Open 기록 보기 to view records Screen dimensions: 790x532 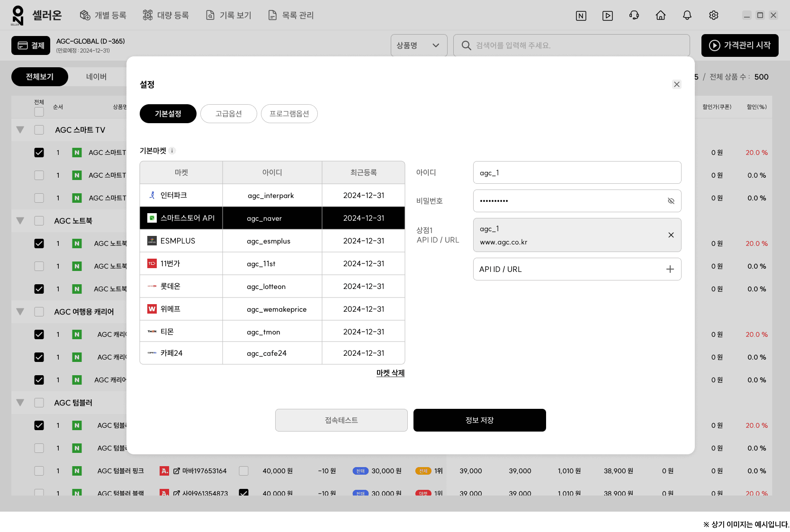click(229, 15)
